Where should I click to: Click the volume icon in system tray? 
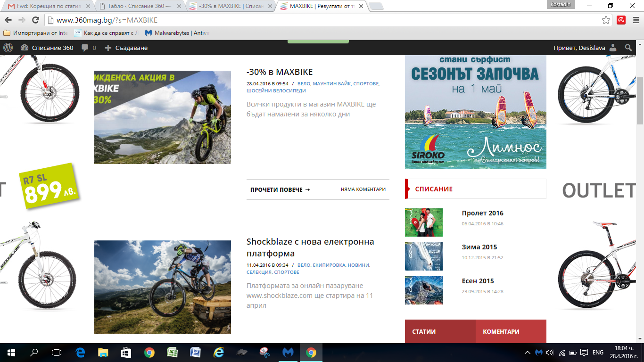coord(550,352)
